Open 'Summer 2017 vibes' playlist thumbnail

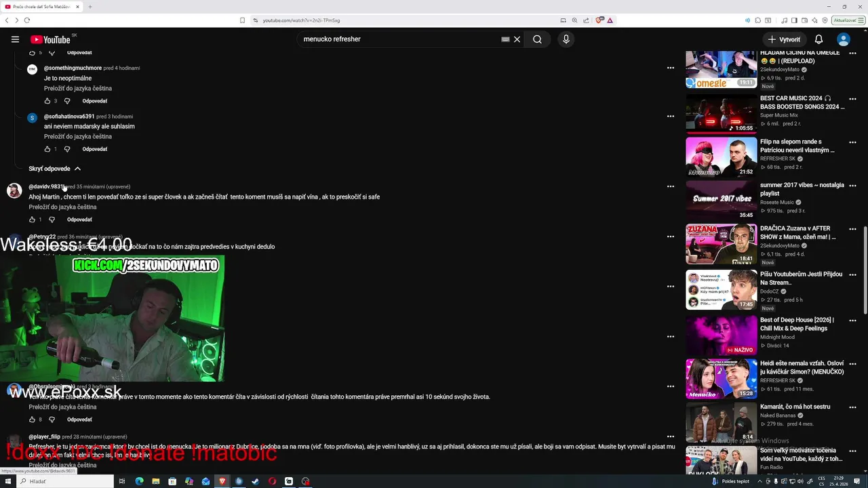(721, 201)
